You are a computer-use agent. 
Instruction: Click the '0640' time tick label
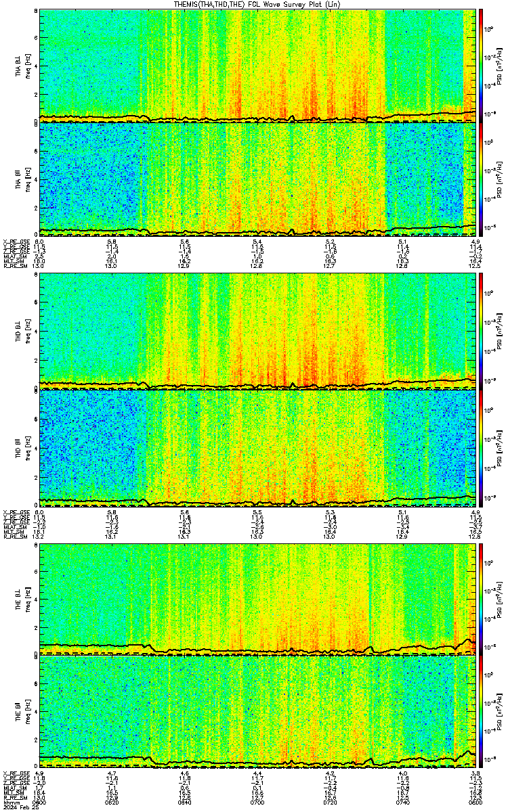point(185,803)
